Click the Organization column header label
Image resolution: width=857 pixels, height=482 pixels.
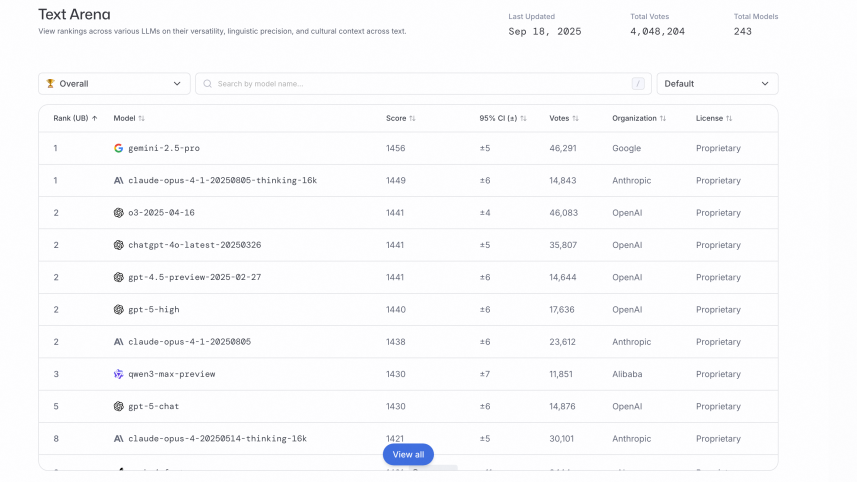[634, 118]
